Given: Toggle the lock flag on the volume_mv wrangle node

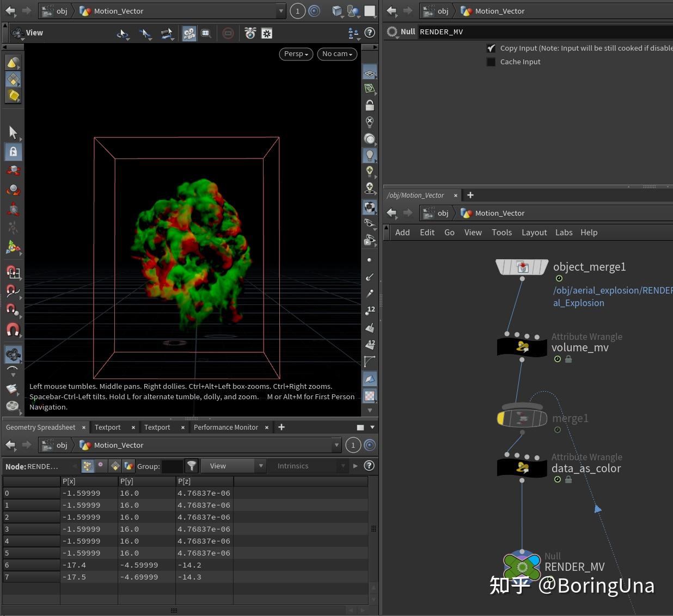Looking at the screenshot, I should 568,359.
